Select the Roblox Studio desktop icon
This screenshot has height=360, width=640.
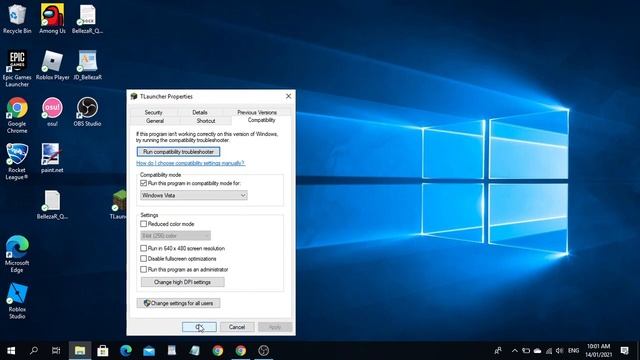17,300
